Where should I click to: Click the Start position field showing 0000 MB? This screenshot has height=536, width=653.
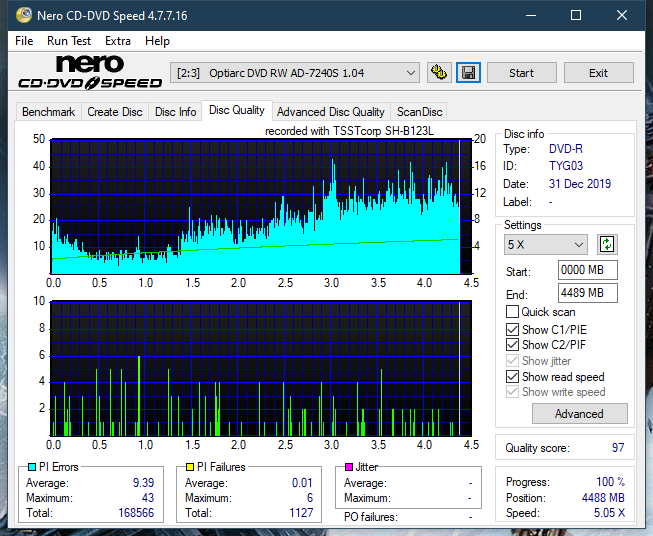588,270
